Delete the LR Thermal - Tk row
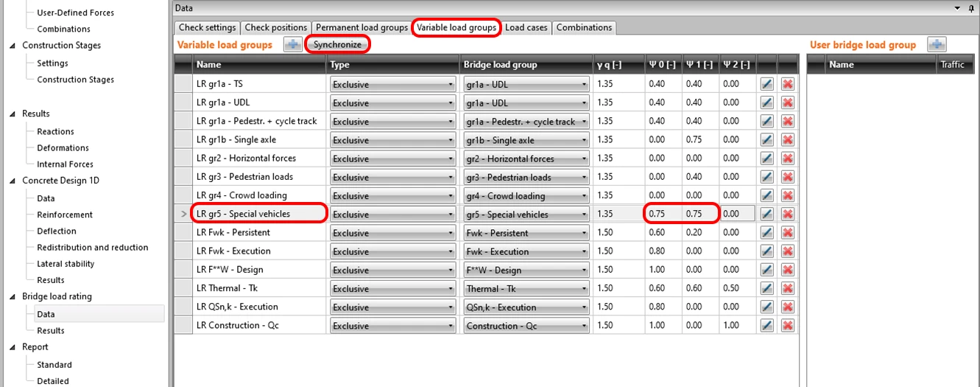This screenshot has width=980, height=387. point(788,288)
